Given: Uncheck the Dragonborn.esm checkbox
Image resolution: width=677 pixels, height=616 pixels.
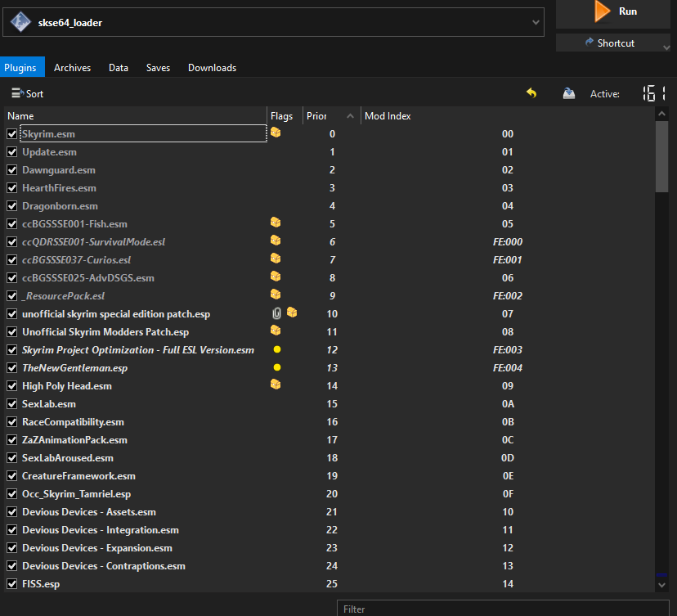Looking at the screenshot, I should click(12, 206).
